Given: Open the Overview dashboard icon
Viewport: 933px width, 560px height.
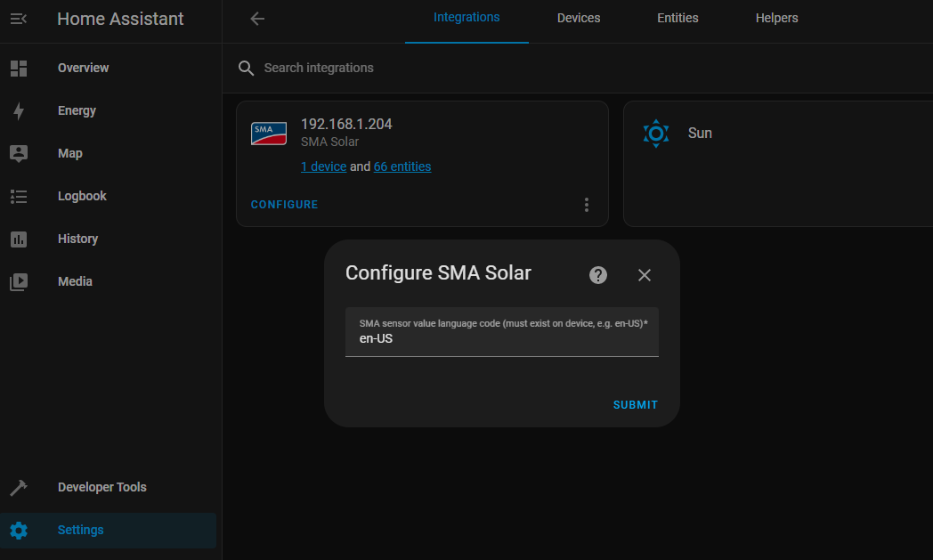Looking at the screenshot, I should tap(19, 69).
